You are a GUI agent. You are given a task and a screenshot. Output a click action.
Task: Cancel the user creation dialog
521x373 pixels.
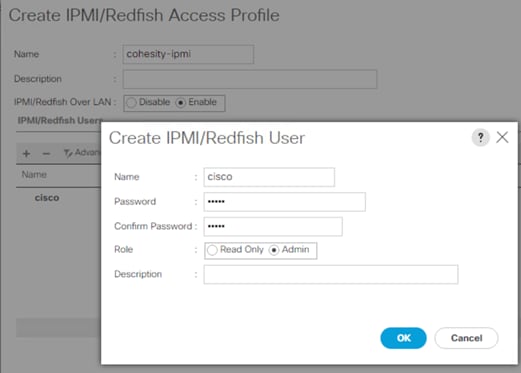tap(466, 338)
